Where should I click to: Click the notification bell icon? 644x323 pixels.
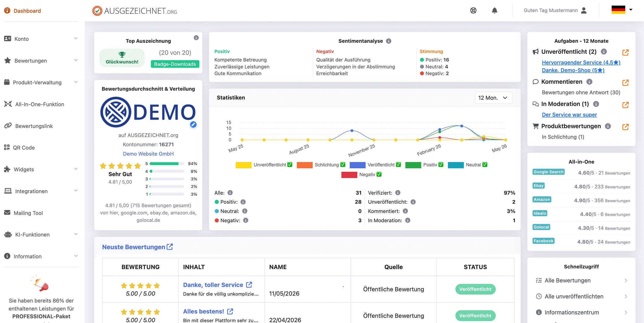pyautogui.click(x=494, y=10)
